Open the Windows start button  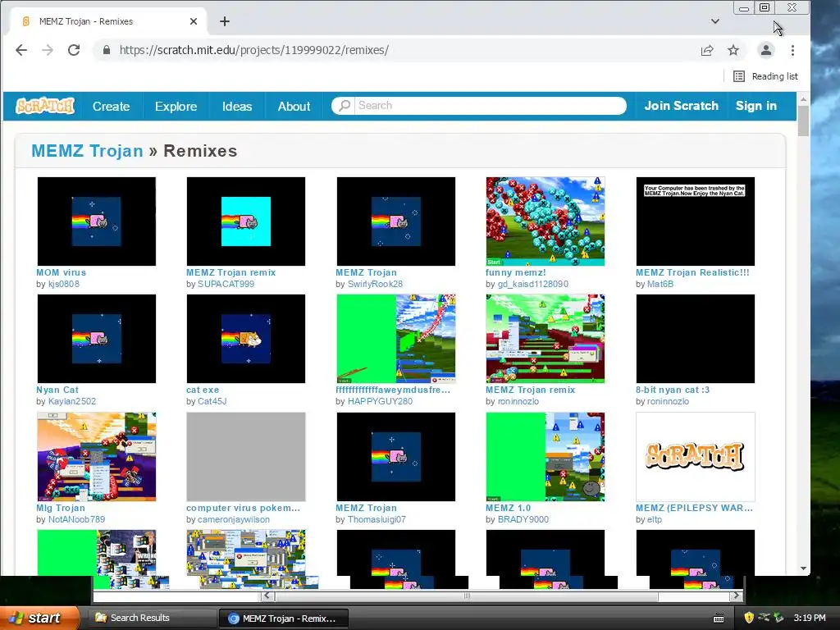[x=39, y=618]
